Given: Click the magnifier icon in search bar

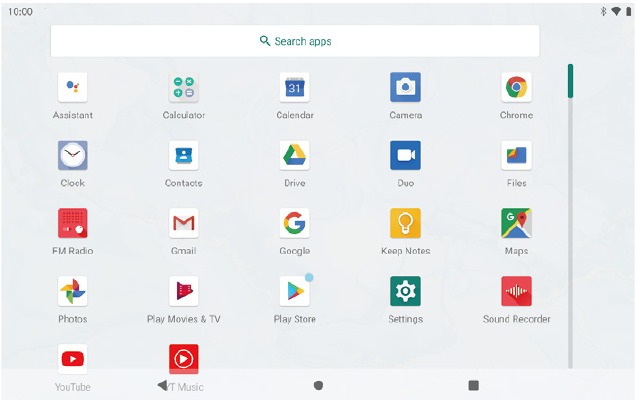Looking at the screenshot, I should tap(265, 41).
